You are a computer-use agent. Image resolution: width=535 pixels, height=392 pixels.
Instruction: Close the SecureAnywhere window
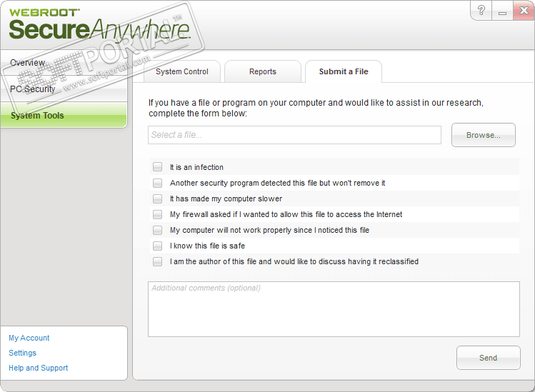click(x=524, y=10)
